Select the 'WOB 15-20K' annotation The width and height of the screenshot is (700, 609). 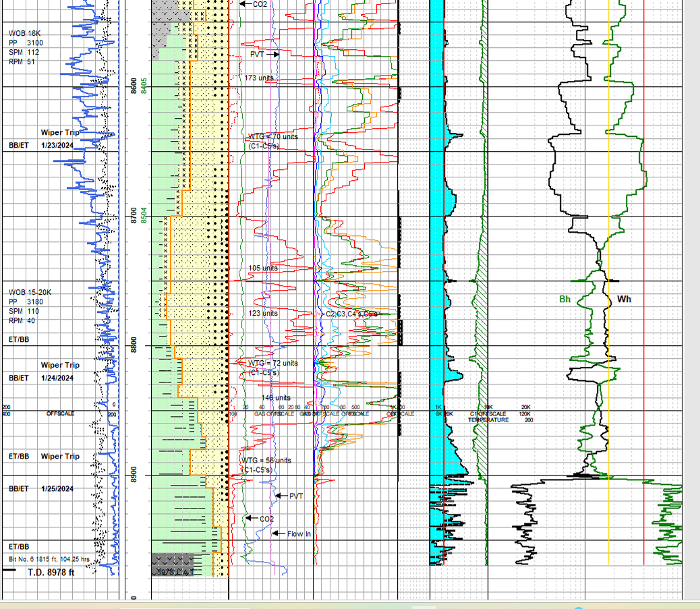(30, 293)
